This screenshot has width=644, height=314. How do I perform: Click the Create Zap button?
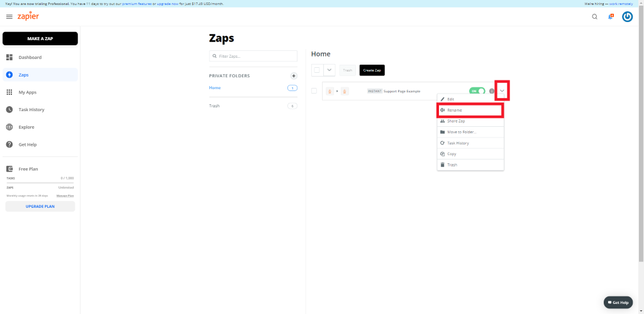click(372, 70)
